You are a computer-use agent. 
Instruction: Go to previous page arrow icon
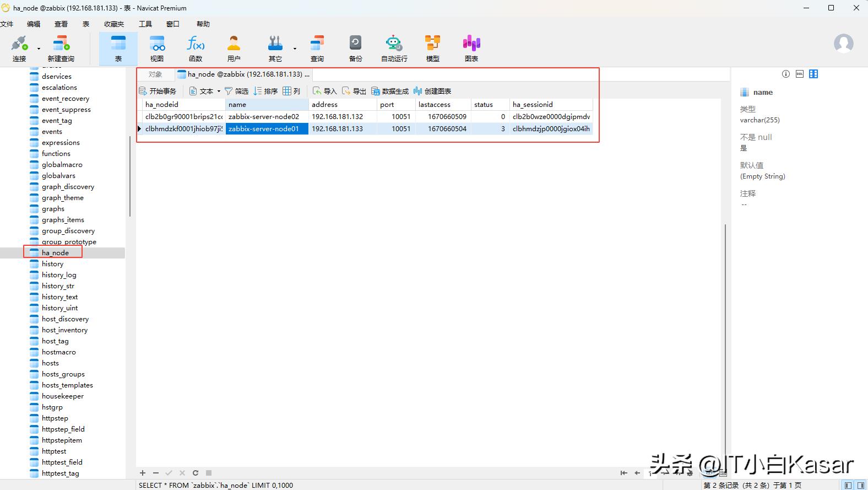[x=637, y=473]
